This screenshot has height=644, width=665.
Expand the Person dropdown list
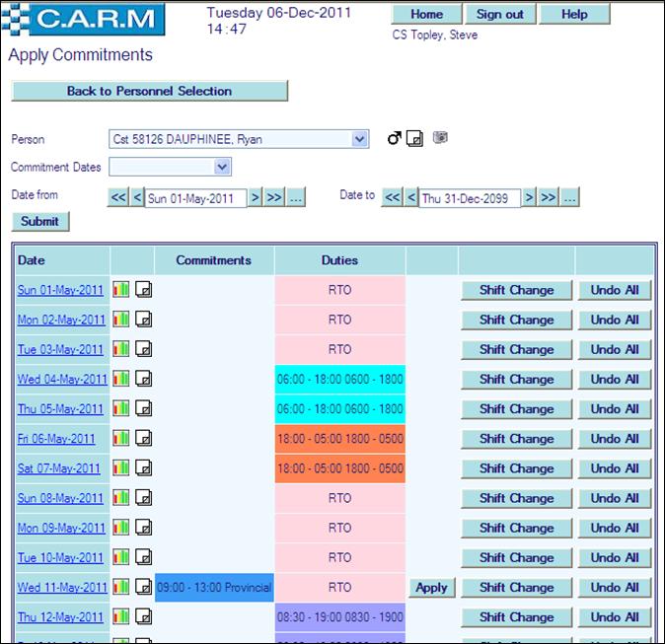click(x=359, y=140)
